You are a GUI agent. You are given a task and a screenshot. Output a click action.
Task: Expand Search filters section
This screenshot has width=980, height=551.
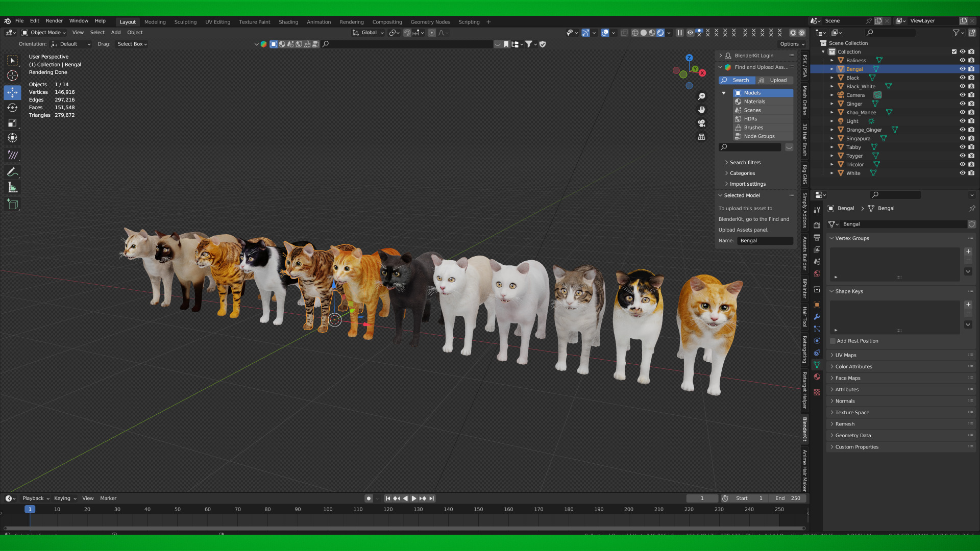click(744, 162)
